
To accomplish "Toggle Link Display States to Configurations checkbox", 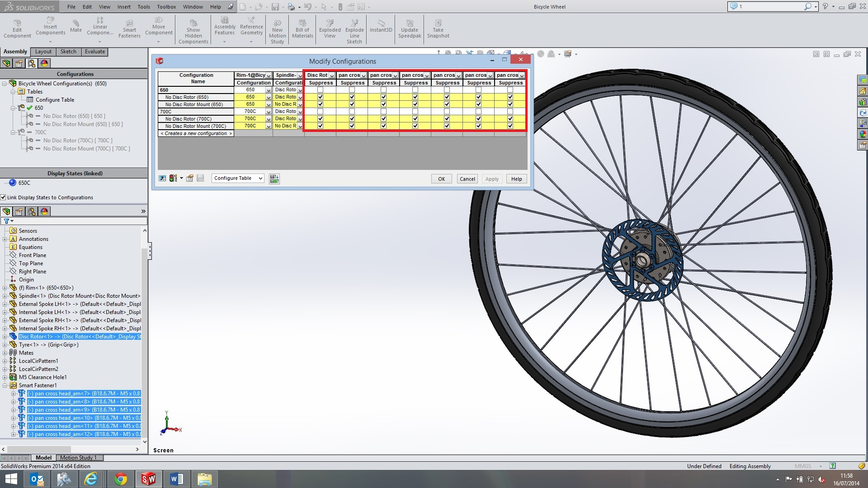I will [x=3, y=197].
